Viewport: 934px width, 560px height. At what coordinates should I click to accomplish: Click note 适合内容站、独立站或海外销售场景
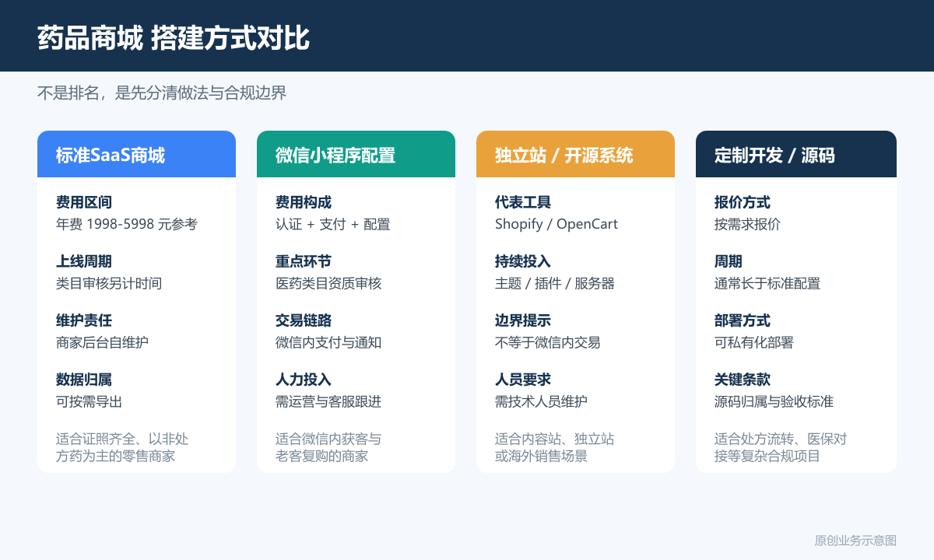pyautogui.click(x=554, y=447)
